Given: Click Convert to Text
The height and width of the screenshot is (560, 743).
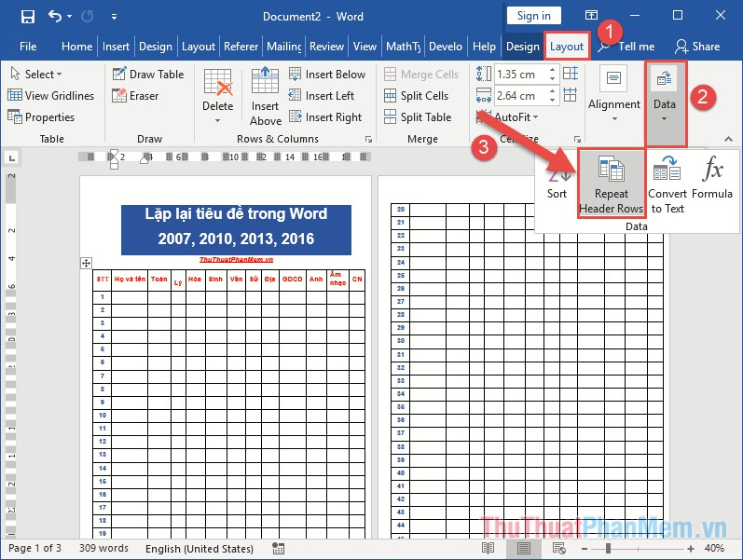Looking at the screenshot, I should [667, 184].
